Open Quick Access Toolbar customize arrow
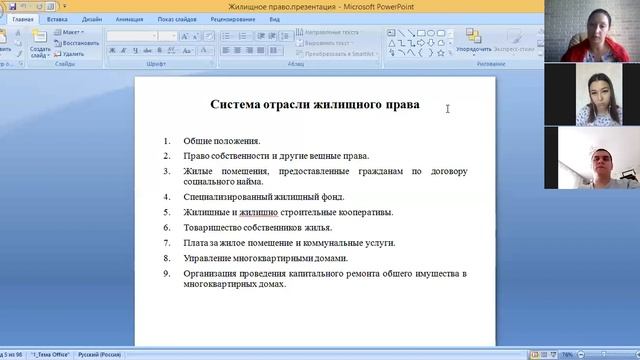Viewport: 640px width, 360px height. click(64, 6)
